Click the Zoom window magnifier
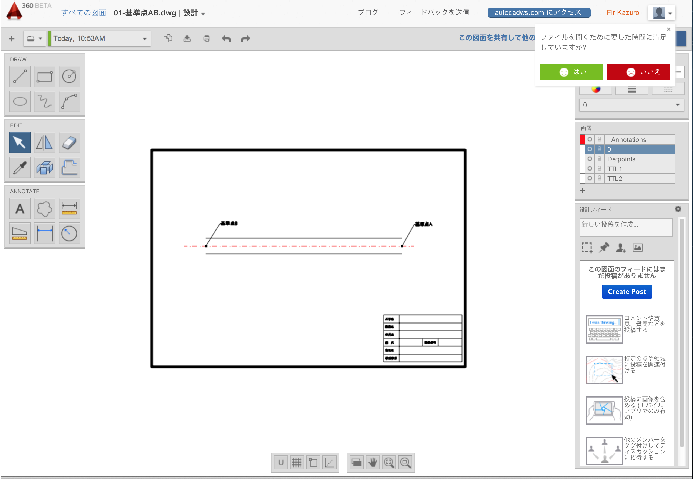Viewport: 693px width, 479px height. tap(405, 463)
